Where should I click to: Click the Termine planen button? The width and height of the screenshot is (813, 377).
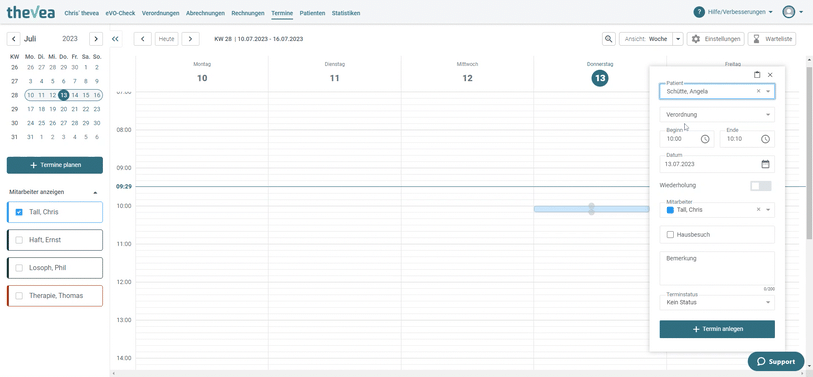point(54,165)
